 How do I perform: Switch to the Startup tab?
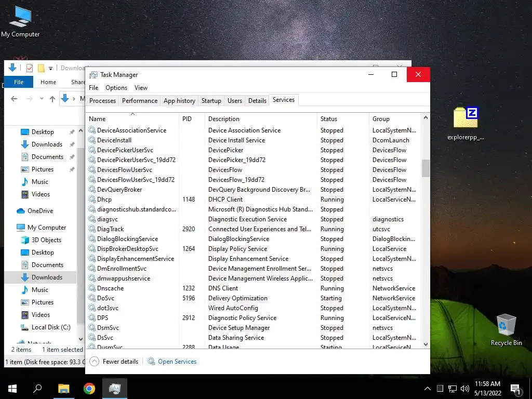(x=211, y=101)
